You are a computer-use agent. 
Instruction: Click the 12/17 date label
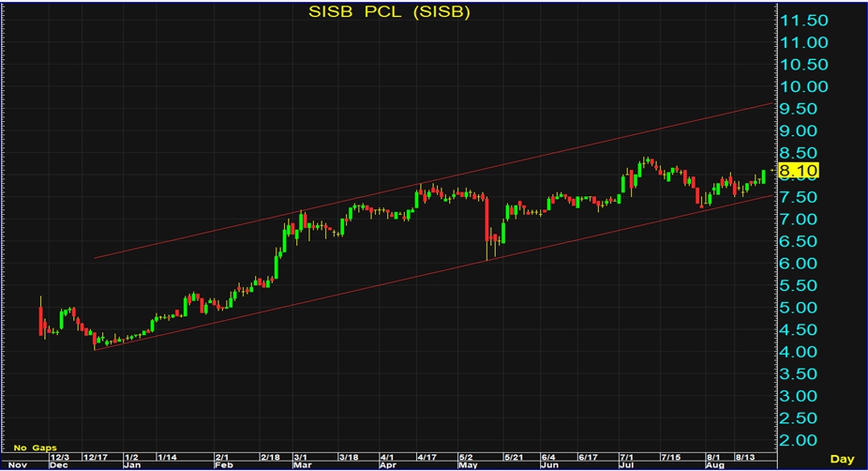click(x=96, y=457)
